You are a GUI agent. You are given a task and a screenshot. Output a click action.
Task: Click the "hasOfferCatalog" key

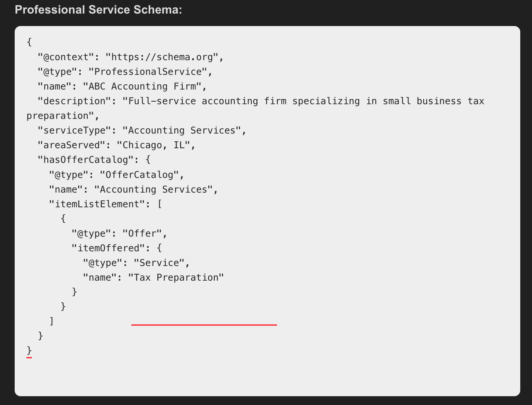tap(85, 160)
